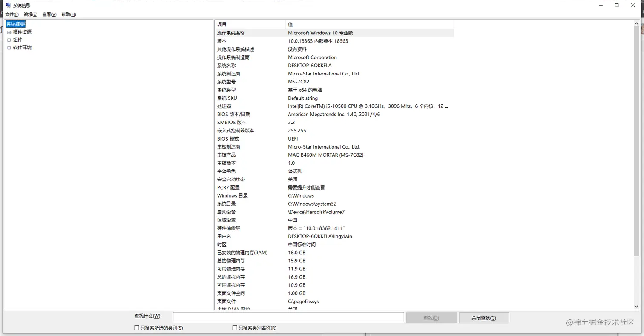Click 需要提升才能查看 PCR7 value
Screen dimensions: 644x336
point(306,187)
